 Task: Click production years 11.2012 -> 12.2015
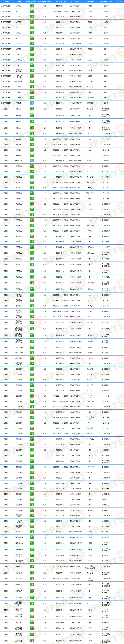click(x=60, y=11)
